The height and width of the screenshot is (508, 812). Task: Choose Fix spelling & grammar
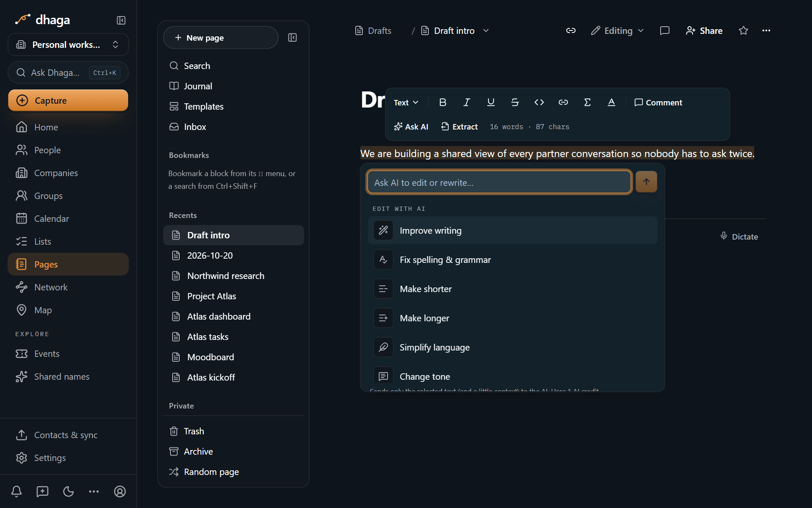tap(513, 260)
